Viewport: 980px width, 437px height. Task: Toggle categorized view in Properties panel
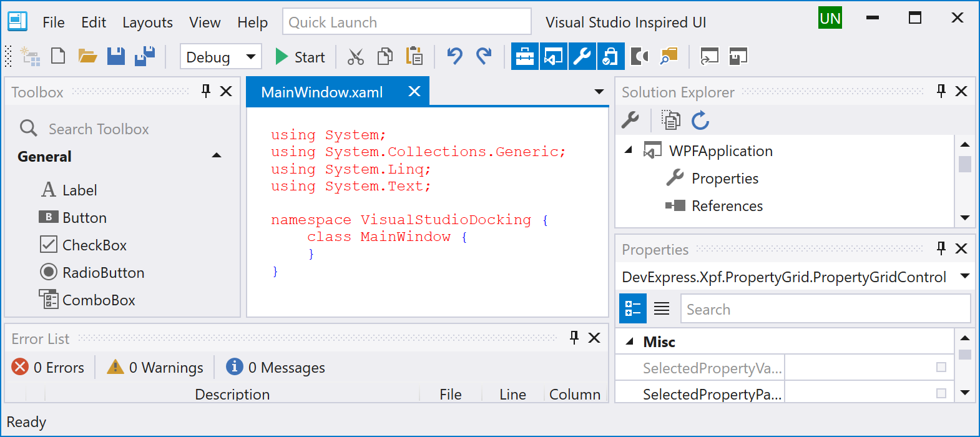click(x=632, y=309)
